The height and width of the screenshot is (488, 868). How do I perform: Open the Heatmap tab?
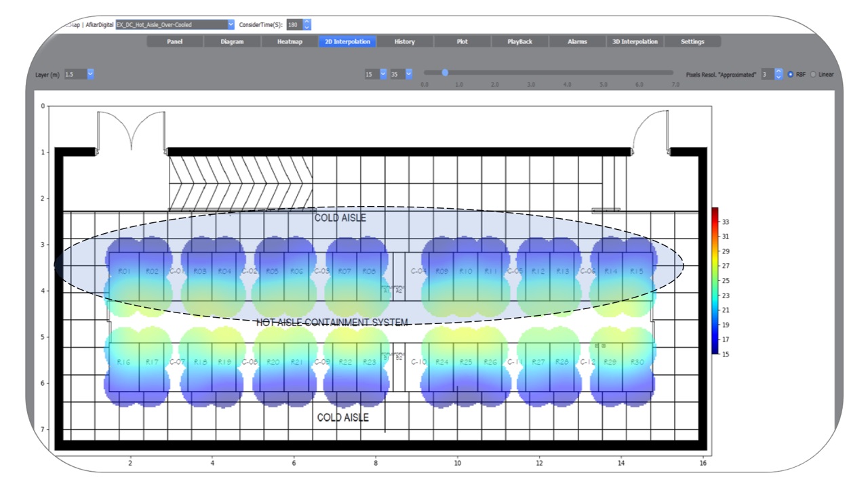coord(290,41)
